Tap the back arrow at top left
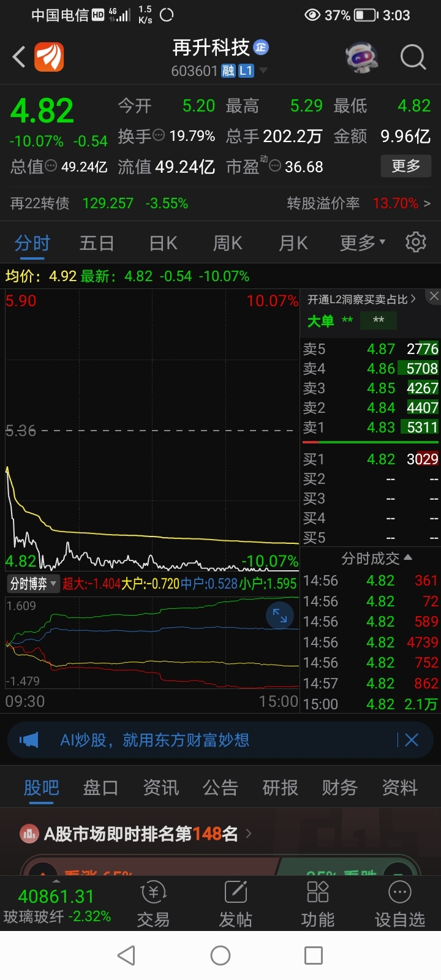The image size is (441, 980). (x=18, y=57)
